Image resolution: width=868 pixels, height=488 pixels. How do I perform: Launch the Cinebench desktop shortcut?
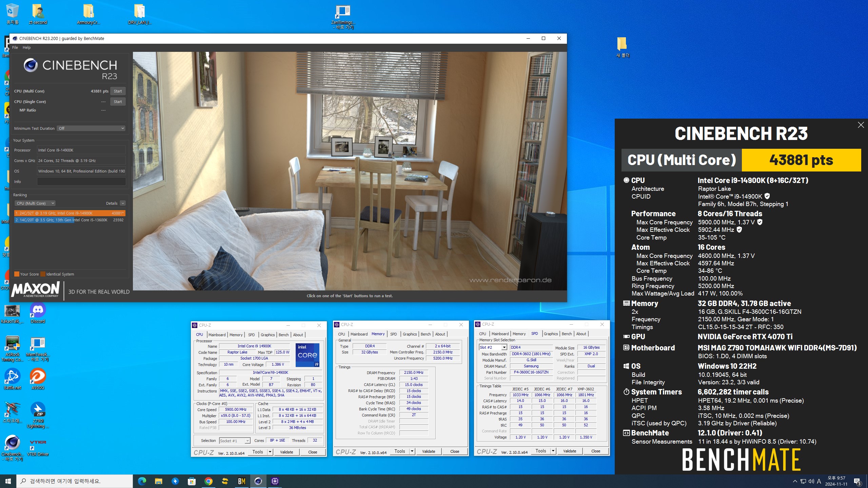12,448
